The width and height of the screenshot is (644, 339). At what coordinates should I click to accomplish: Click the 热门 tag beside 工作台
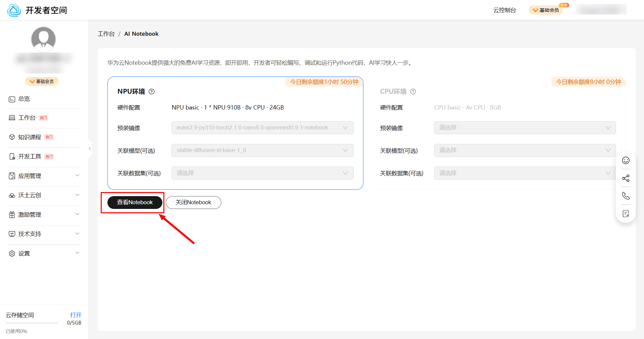coord(43,118)
